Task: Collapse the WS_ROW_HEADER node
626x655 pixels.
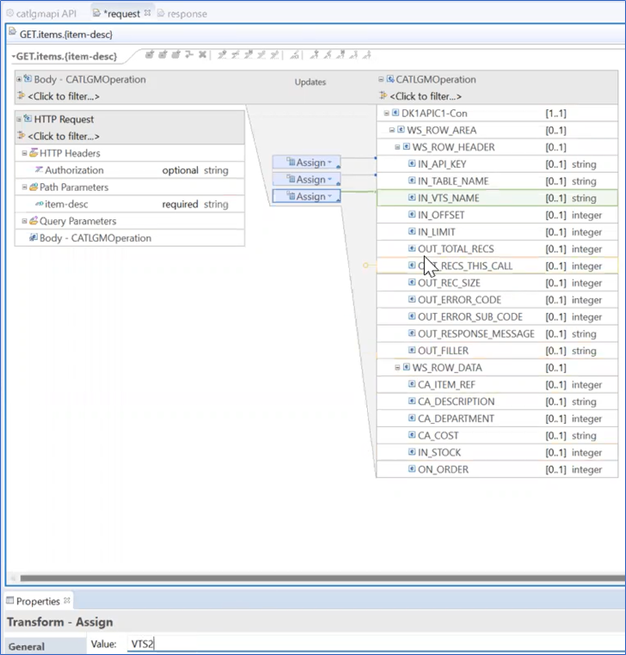Action: coord(398,147)
